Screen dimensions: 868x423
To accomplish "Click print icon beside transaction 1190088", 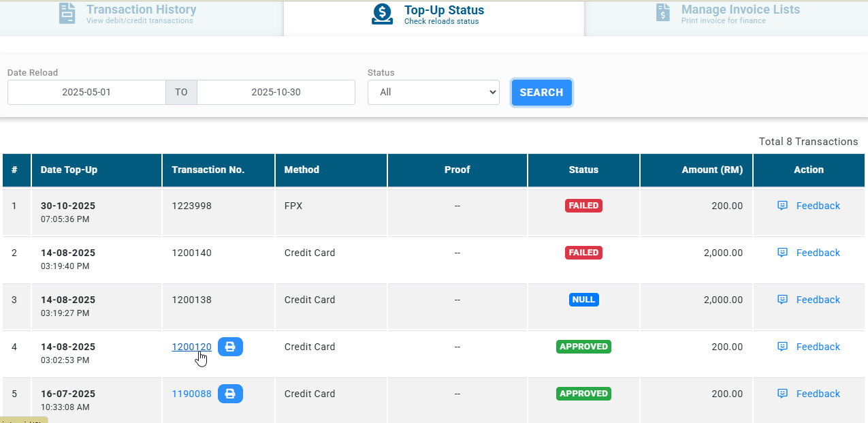I will [230, 394].
